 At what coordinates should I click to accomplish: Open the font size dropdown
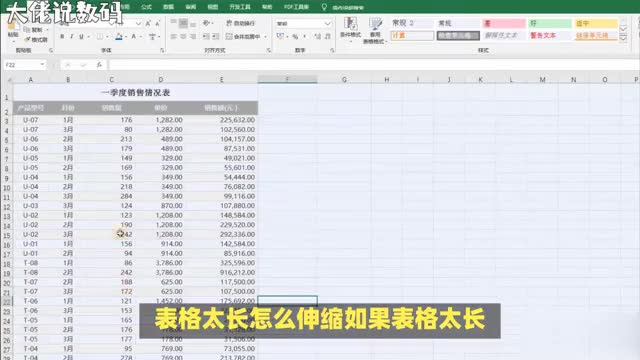[138, 24]
